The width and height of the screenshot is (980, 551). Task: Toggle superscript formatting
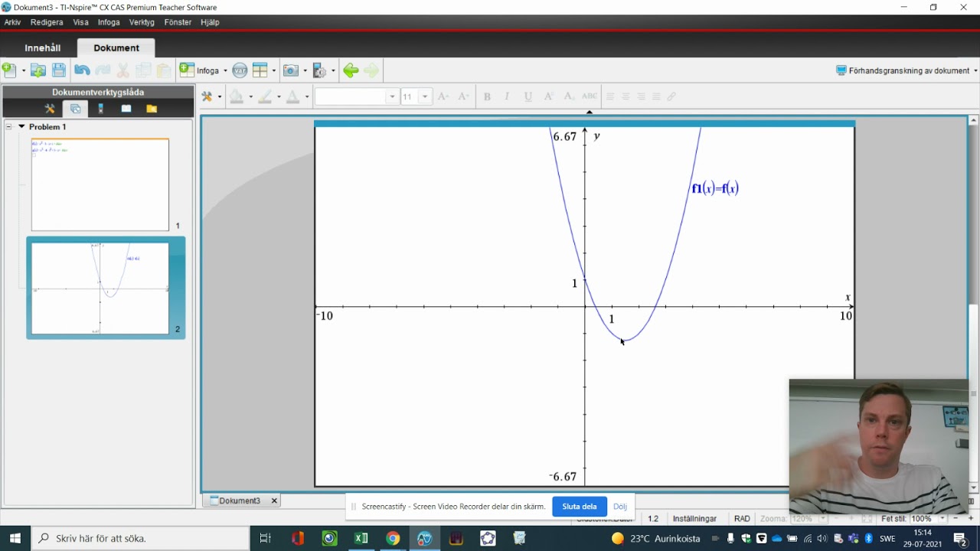(x=548, y=96)
